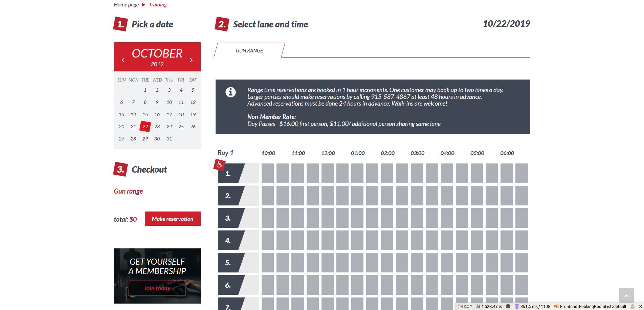Go to previous month in calendar

(x=123, y=60)
